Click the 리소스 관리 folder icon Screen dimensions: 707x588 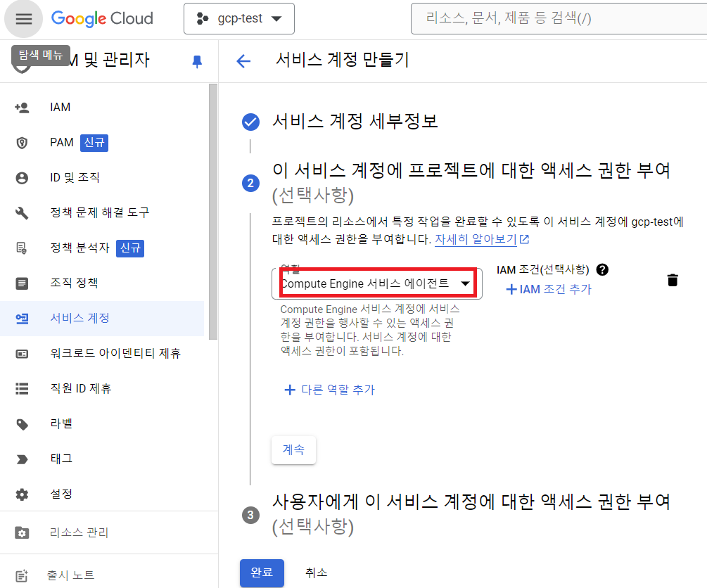(x=22, y=532)
